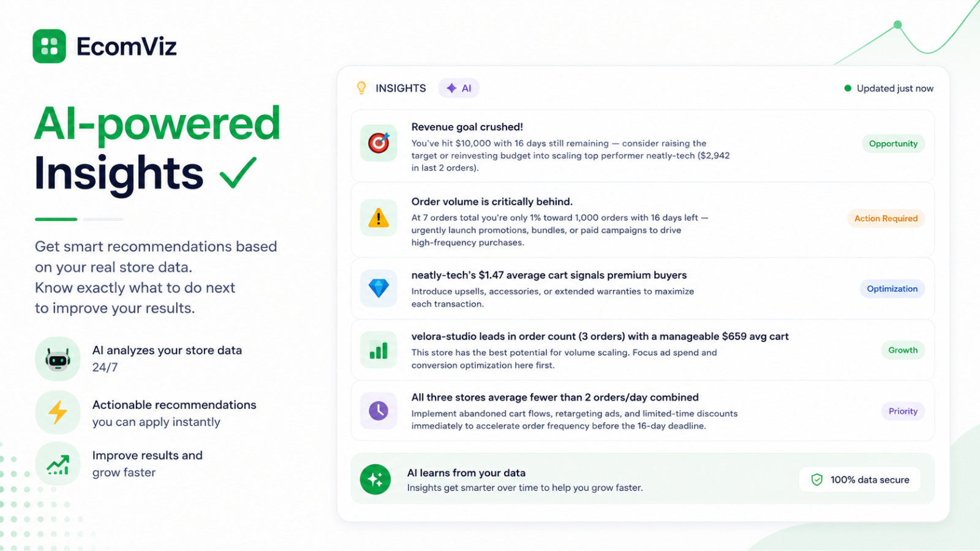The image size is (980, 551).
Task: Click the 100% data secure badge
Action: point(859,480)
